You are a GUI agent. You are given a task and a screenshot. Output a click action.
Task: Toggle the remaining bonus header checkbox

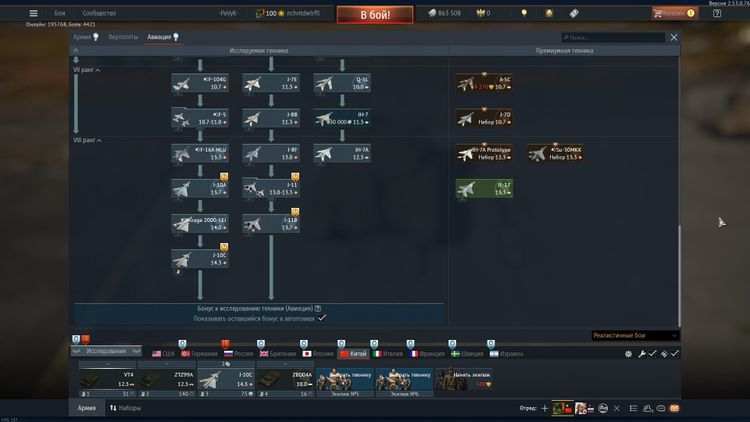322,317
